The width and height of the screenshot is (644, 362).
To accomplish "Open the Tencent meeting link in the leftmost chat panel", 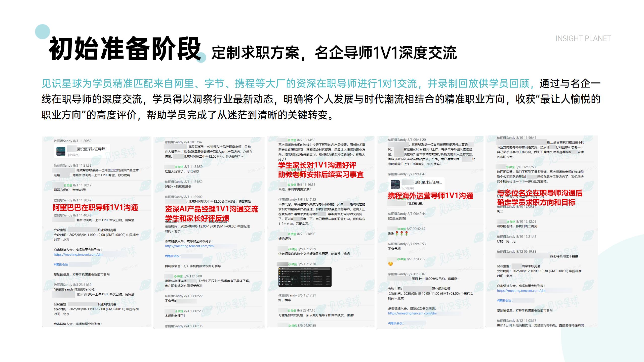I will 78,254.
